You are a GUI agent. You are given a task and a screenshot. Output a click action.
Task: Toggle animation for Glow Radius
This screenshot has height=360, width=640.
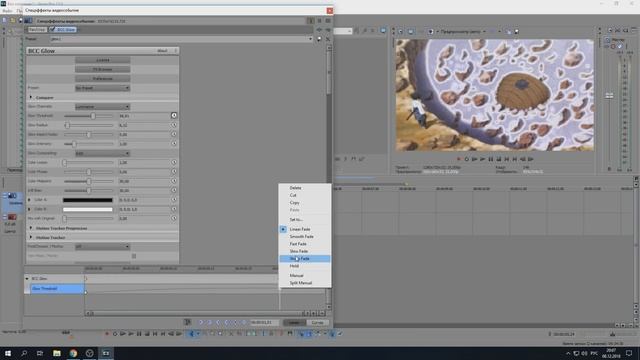(174, 125)
